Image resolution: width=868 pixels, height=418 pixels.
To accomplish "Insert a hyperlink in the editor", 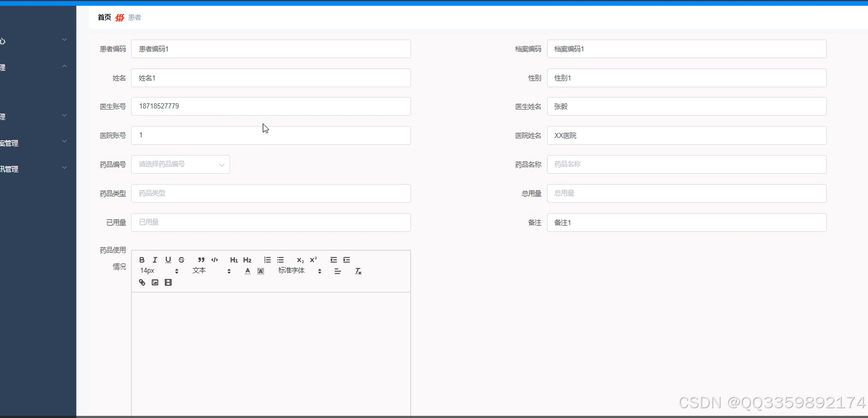I will 142,283.
